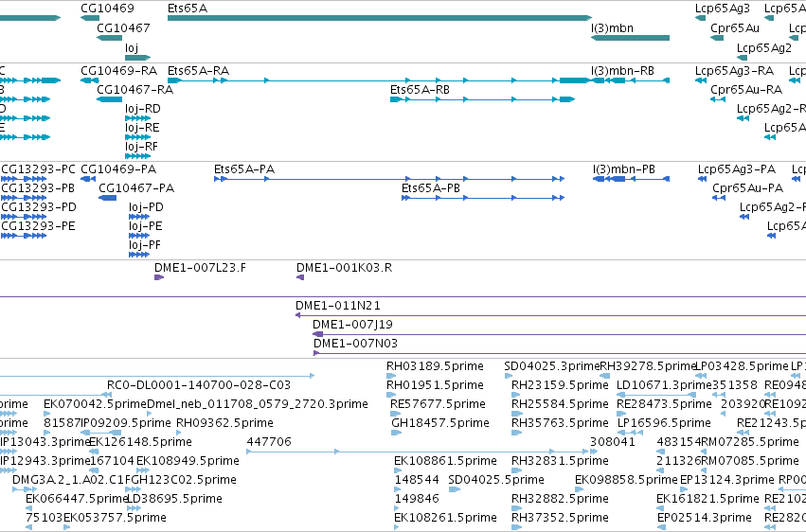Image resolution: width=806 pixels, height=532 pixels.
Task: Click the Lcp65Ag3 gene label
Action: tap(723, 9)
